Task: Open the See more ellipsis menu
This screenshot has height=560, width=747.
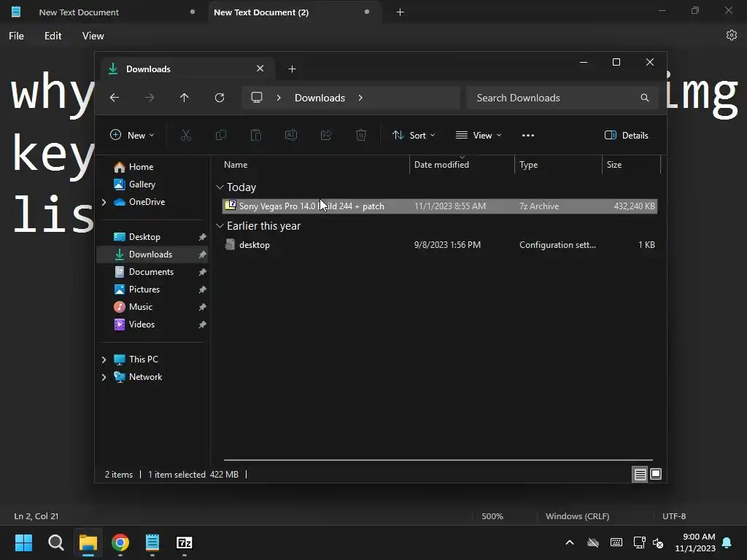Action: pyautogui.click(x=528, y=135)
